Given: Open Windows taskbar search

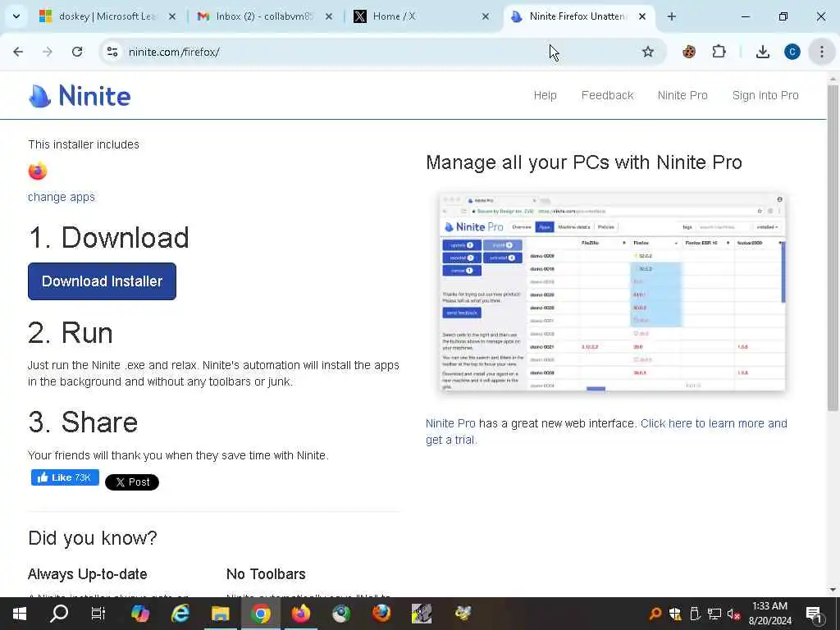Looking at the screenshot, I should click(59, 614).
